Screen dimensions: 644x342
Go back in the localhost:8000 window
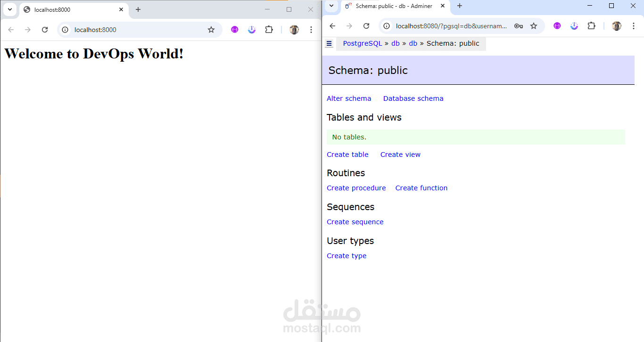11,30
